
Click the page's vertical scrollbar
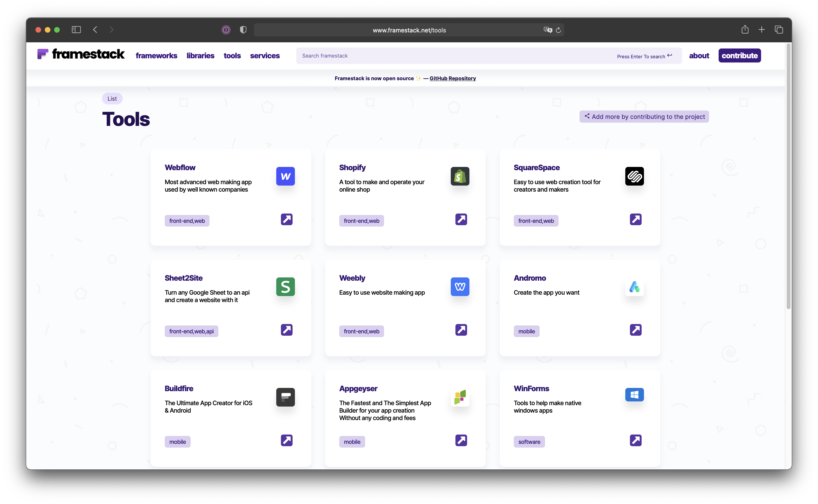[788, 177]
